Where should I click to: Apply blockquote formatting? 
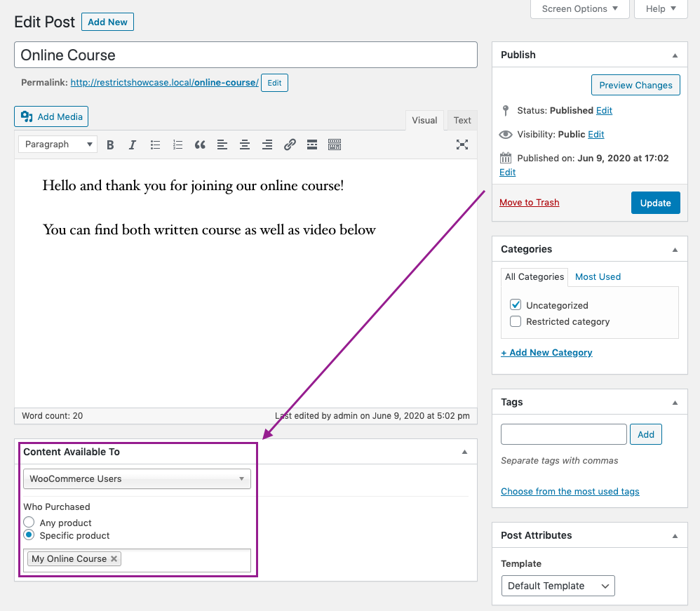[200, 145]
